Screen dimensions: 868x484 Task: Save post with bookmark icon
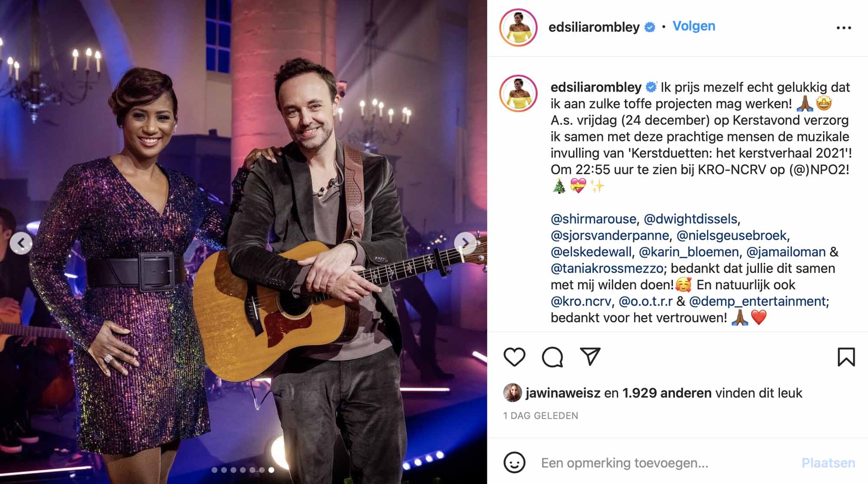tap(846, 357)
